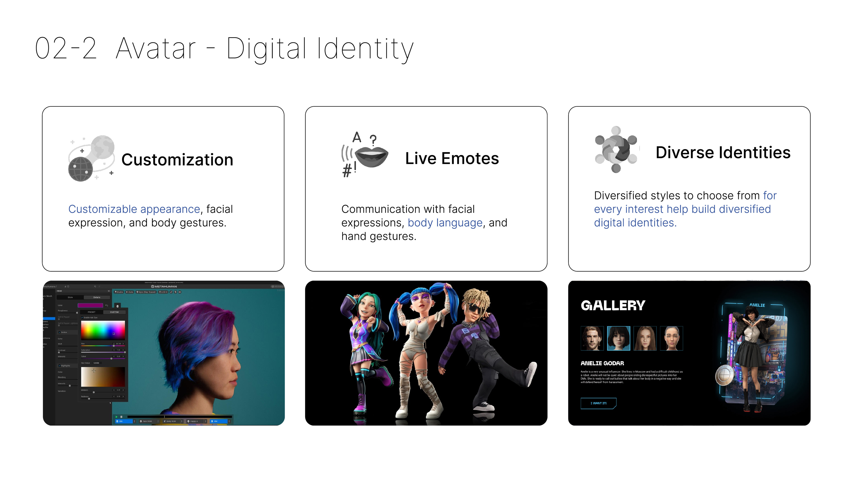Click the Live Emotes lips icon
The height and width of the screenshot is (488, 868).
[371, 156]
